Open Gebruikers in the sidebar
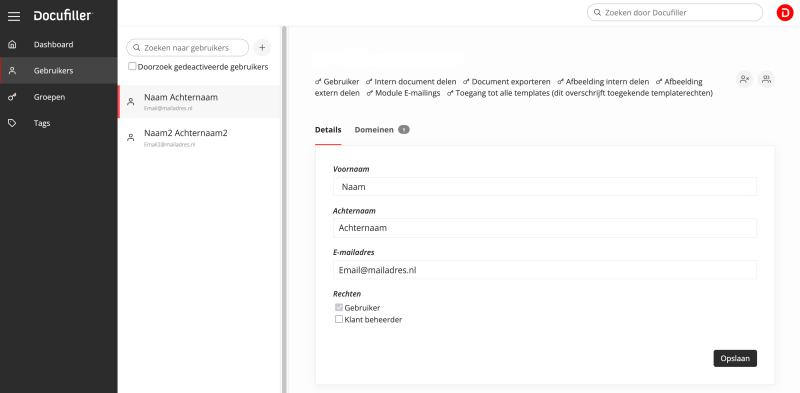This screenshot has height=393, width=800. (59, 70)
